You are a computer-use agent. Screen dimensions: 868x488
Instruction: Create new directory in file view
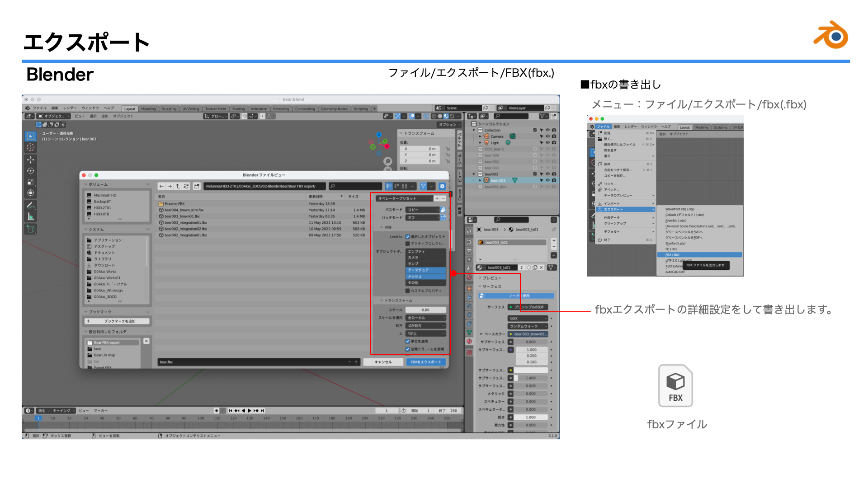pos(197,186)
